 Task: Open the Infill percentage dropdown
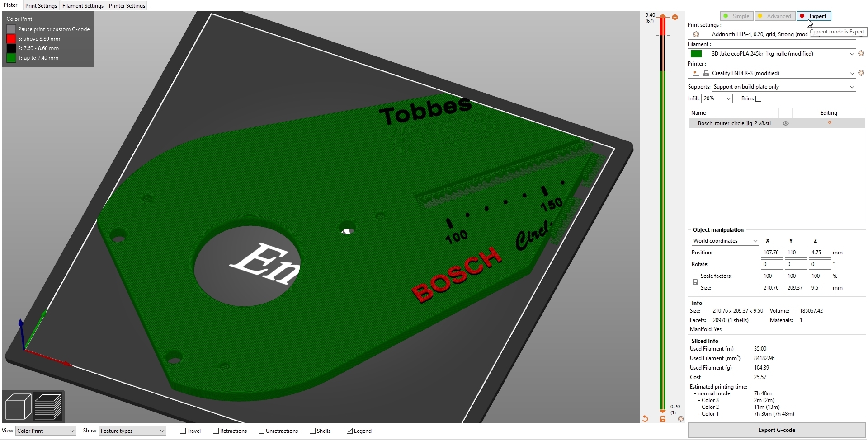click(717, 98)
